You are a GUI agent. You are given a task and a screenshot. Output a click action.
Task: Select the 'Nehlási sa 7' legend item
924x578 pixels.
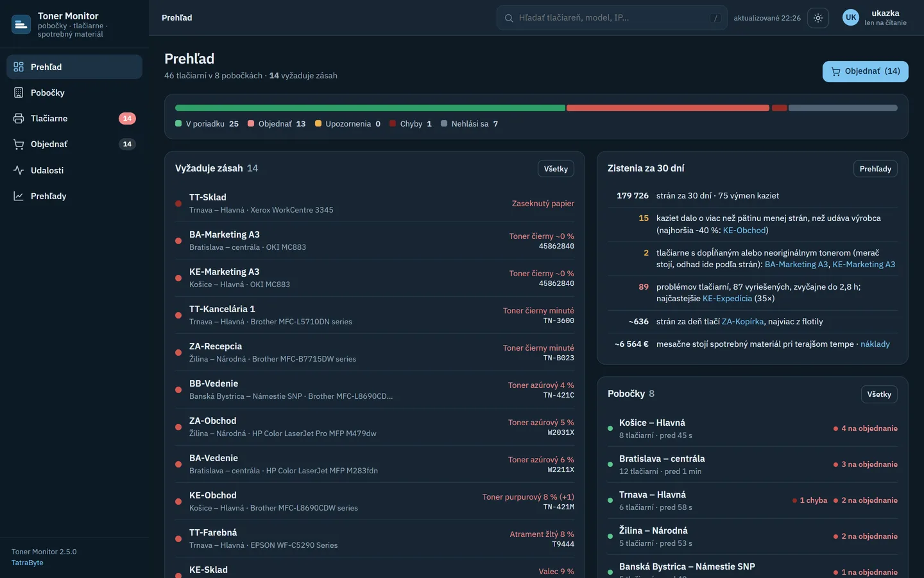(469, 124)
